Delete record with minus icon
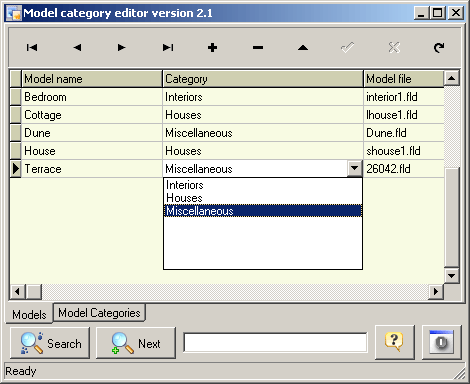The height and width of the screenshot is (384, 470). pyautogui.click(x=258, y=47)
